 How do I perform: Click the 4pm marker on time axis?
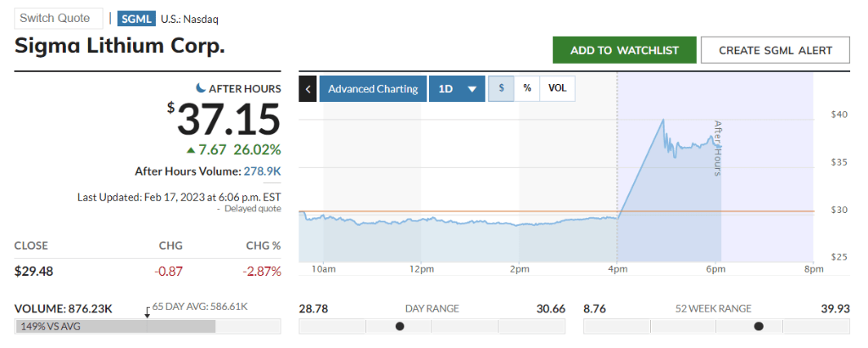[617, 270]
